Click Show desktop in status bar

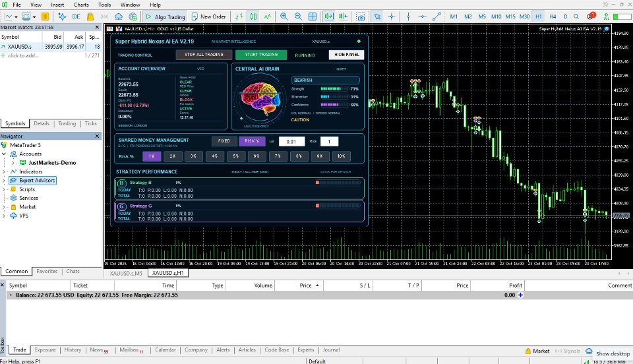point(613,353)
